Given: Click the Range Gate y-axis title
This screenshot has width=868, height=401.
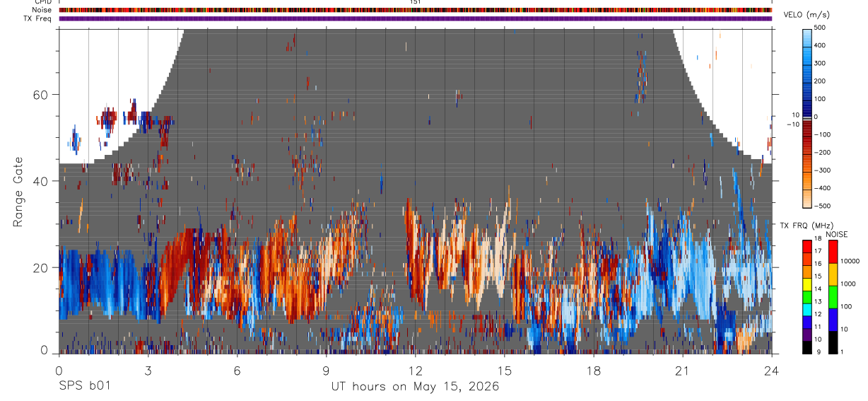Looking at the screenshot, I should tap(18, 192).
